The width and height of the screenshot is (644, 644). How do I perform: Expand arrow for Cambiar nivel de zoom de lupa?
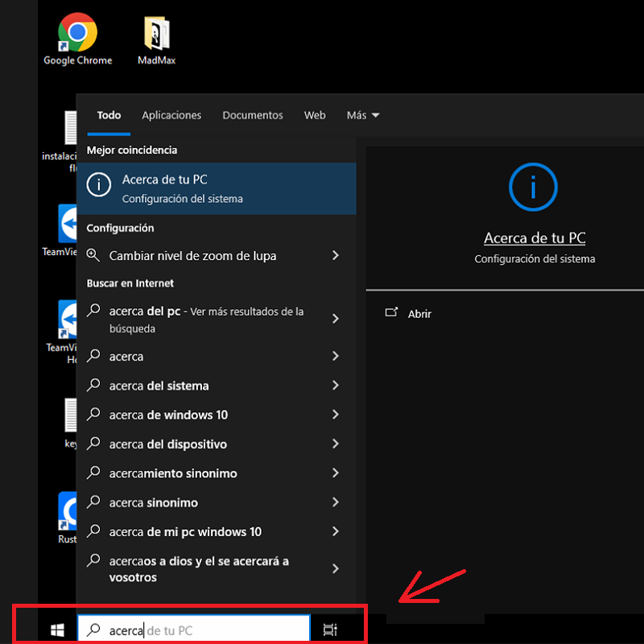(336, 255)
